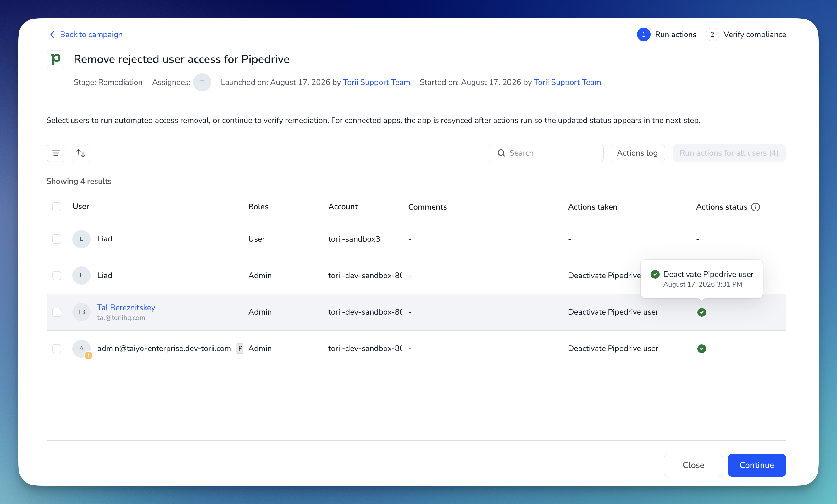This screenshot has height=504, width=837.
Task: Click the Pipedrive app logo
Action: pos(56,59)
